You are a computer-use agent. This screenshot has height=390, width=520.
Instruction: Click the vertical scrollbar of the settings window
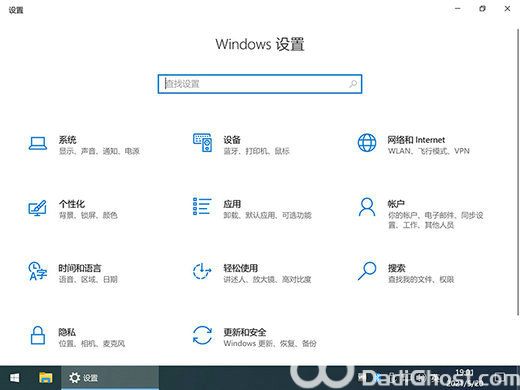click(518, 172)
